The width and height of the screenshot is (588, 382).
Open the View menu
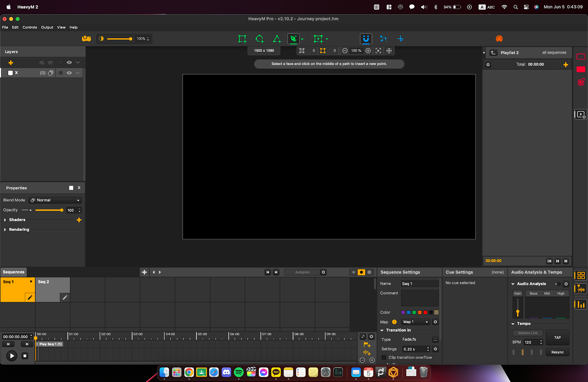pos(61,27)
